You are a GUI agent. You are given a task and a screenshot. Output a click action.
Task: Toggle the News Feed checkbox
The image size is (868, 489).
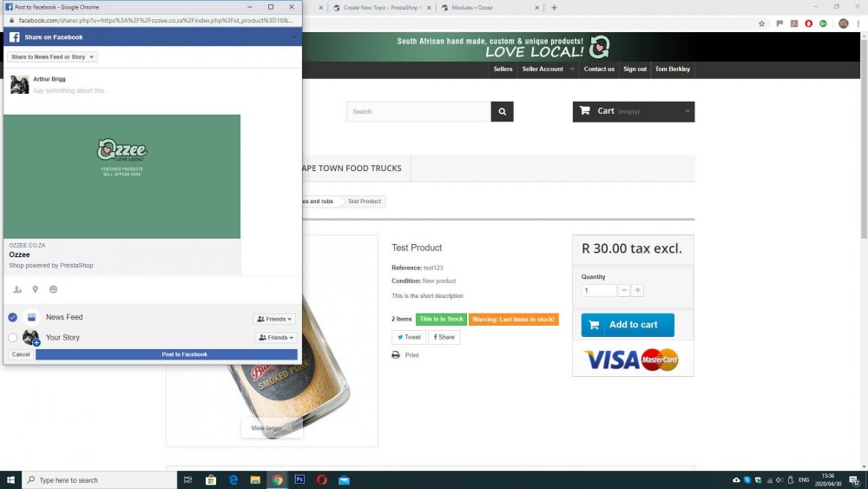click(x=13, y=317)
